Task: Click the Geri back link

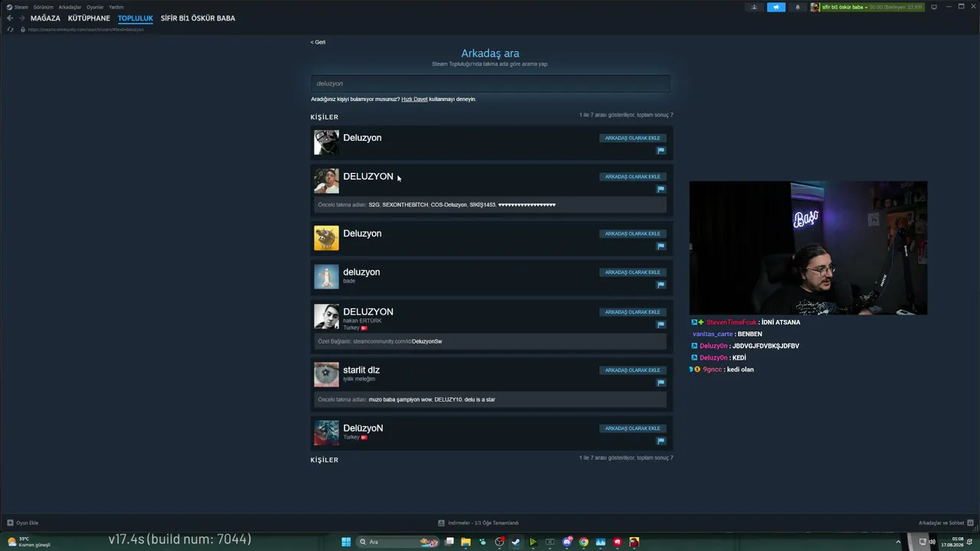Action: point(318,42)
